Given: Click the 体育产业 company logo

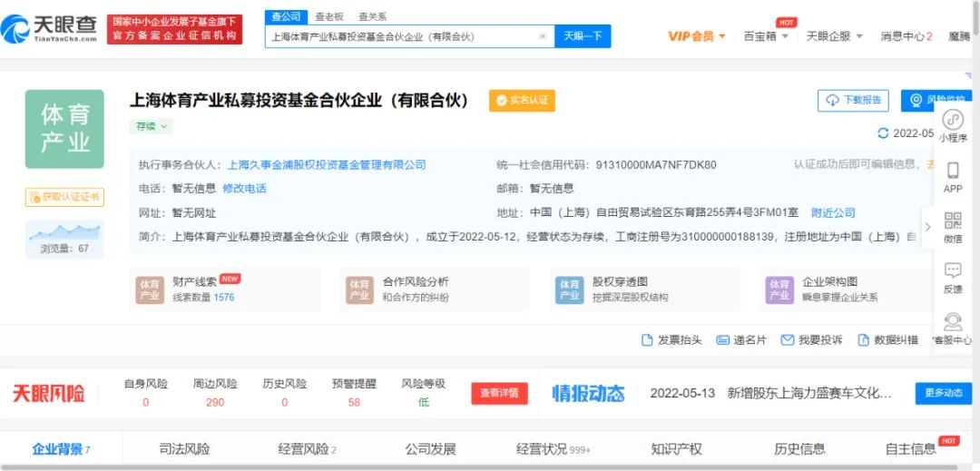Looking at the screenshot, I should (x=64, y=129).
